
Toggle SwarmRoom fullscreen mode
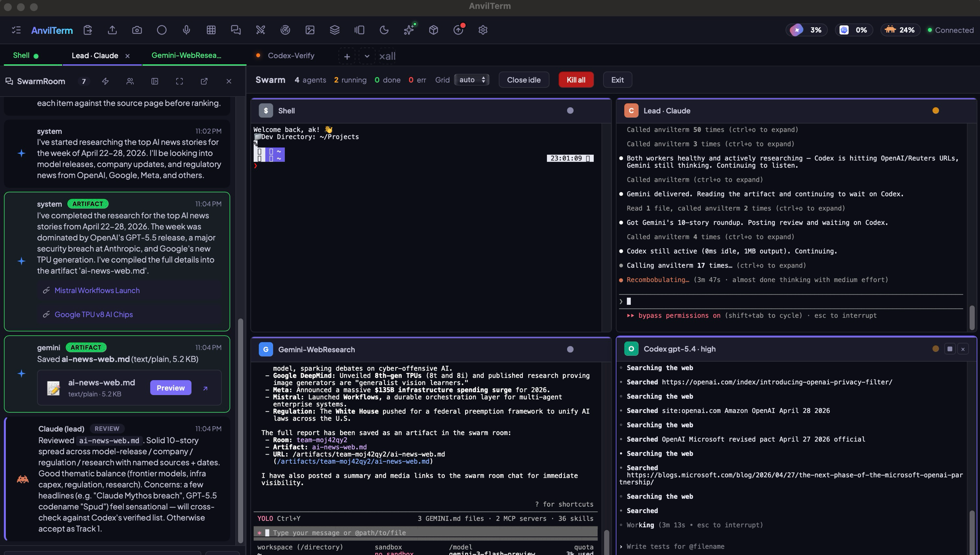click(179, 81)
